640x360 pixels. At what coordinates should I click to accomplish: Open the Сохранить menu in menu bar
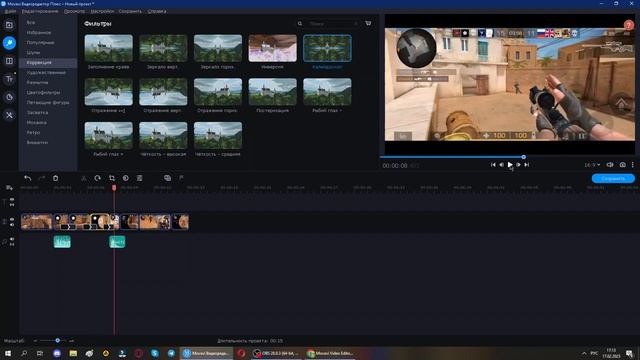click(x=130, y=11)
